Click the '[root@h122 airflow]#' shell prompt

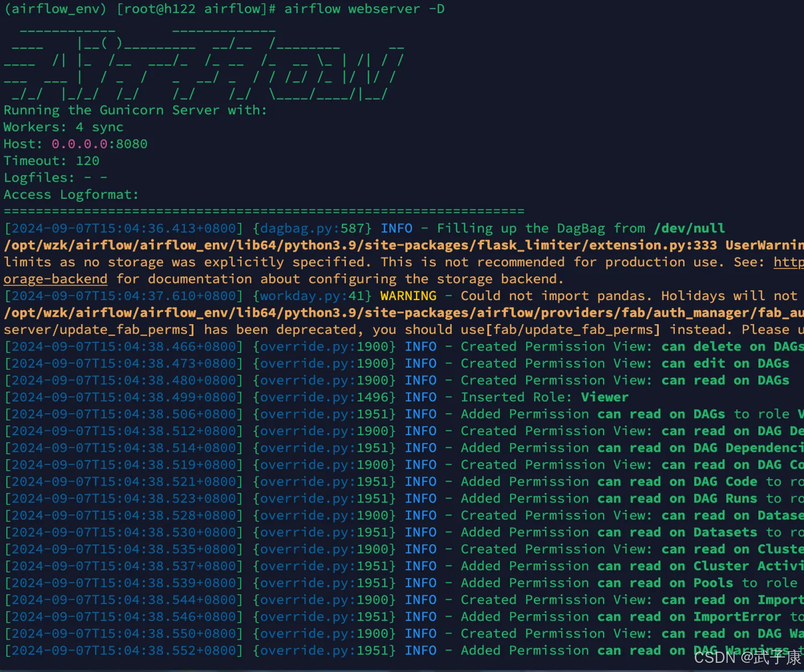[196, 9]
